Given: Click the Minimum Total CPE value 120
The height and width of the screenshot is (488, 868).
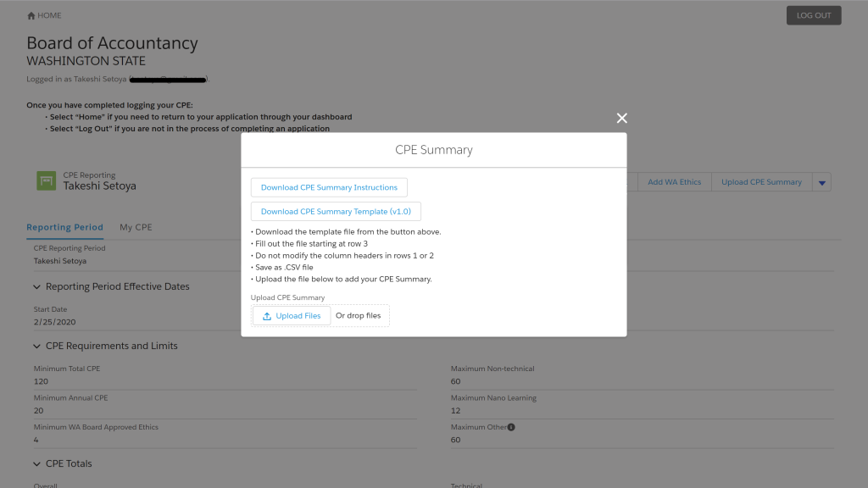Looking at the screenshot, I should pos(41,381).
